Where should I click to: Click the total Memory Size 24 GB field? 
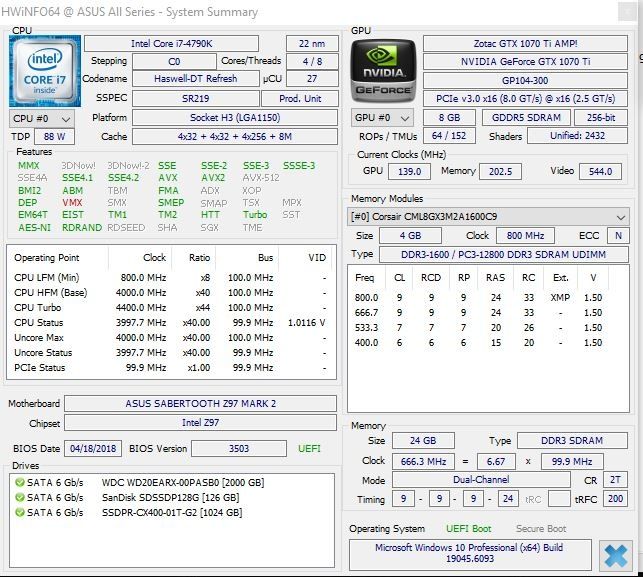coord(423,441)
